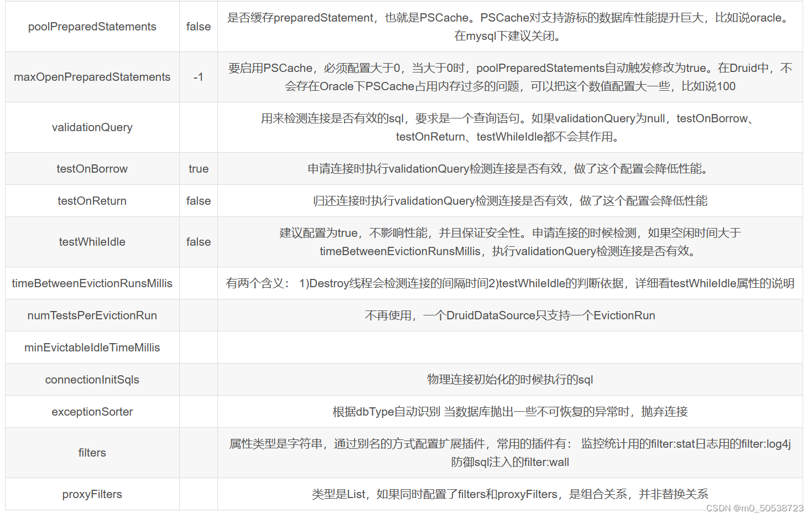Screen dimensions: 812x518
Task: Select the maxOpenPreparedStatements property cell
Action: pyautogui.click(x=92, y=77)
